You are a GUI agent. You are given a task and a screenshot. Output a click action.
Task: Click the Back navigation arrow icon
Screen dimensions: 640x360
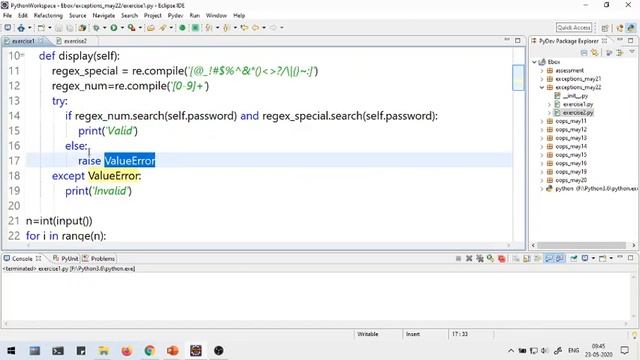click(x=255, y=28)
